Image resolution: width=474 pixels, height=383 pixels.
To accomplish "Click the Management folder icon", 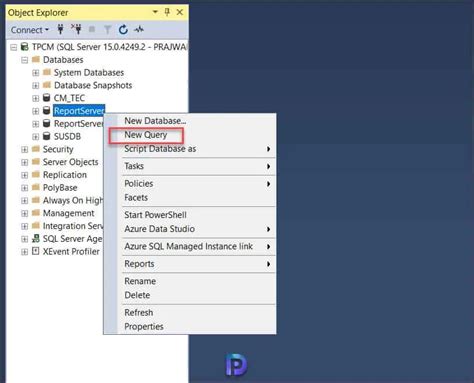I will pyautogui.click(x=36, y=213).
